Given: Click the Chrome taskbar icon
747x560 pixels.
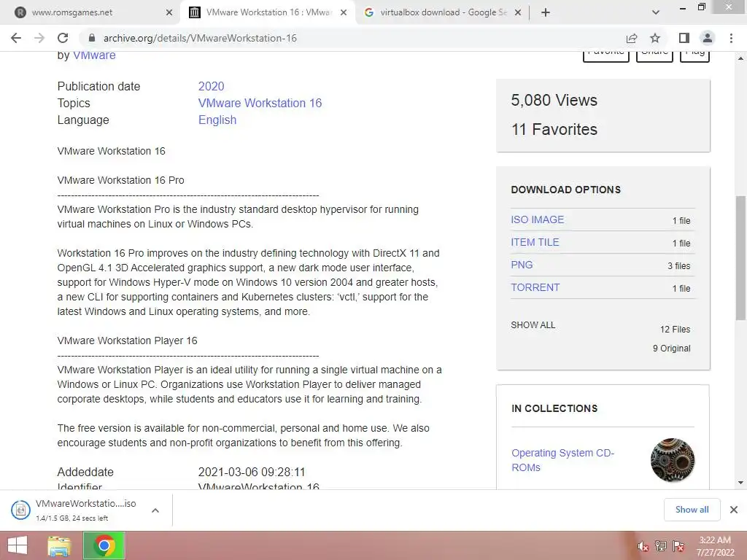Looking at the screenshot, I should pyautogui.click(x=104, y=545).
